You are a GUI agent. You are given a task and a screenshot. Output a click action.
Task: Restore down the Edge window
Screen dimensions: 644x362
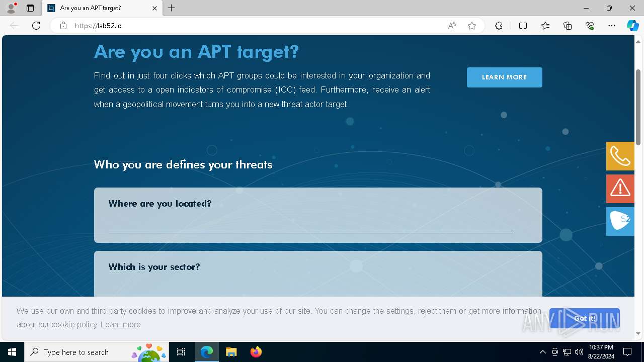tap(609, 8)
